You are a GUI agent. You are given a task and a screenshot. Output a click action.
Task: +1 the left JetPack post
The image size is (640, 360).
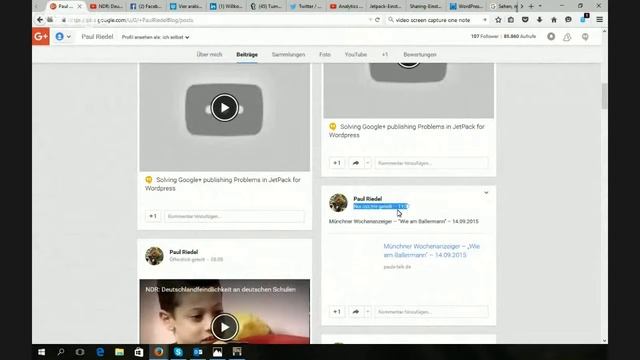pos(153,216)
